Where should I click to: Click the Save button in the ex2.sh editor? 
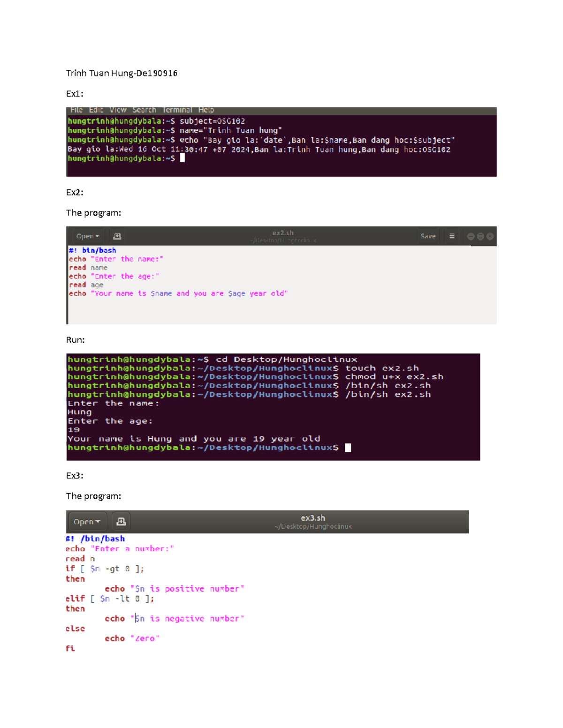[x=428, y=236]
